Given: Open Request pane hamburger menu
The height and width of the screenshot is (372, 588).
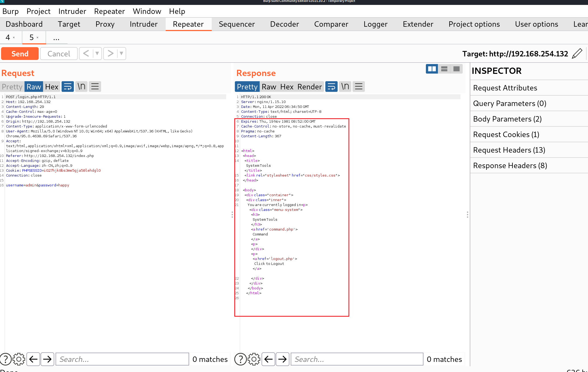Looking at the screenshot, I should [x=95, y=87].
